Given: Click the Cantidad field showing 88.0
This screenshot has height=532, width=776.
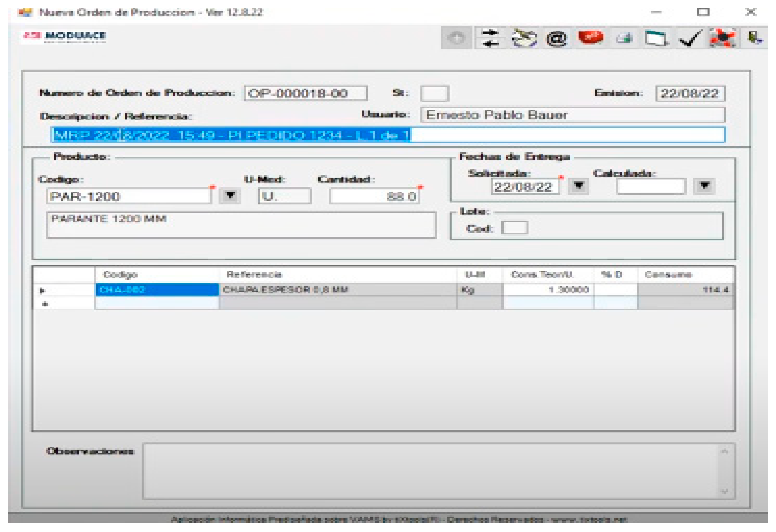Looking at the screenshot, I should click(x=374, y=196).
